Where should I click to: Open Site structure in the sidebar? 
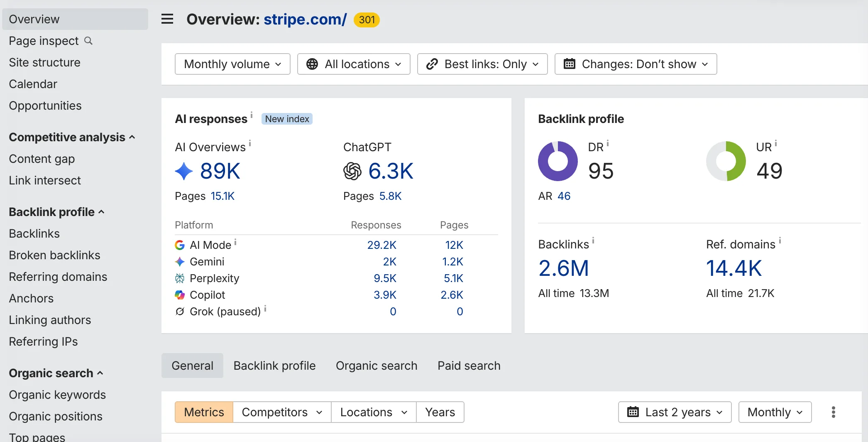[45, 62]
